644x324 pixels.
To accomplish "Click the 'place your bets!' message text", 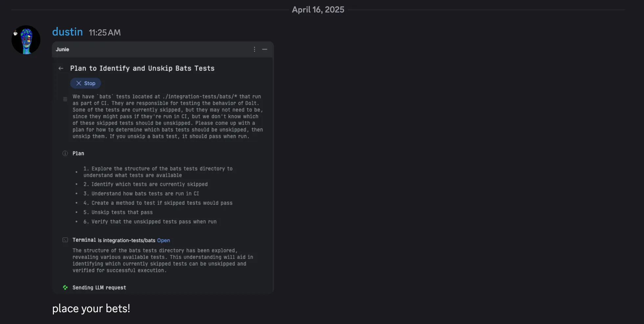I will [91, 309].
